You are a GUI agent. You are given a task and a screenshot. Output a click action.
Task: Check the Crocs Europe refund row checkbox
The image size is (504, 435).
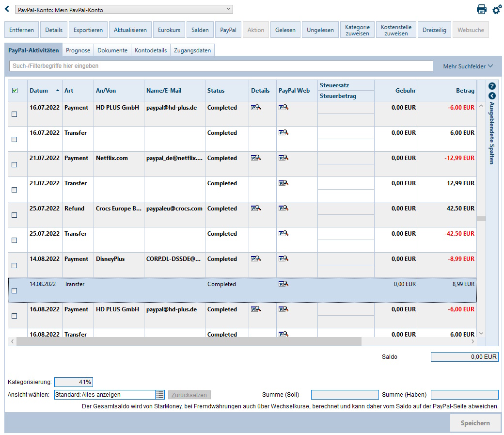pos(15,215)
